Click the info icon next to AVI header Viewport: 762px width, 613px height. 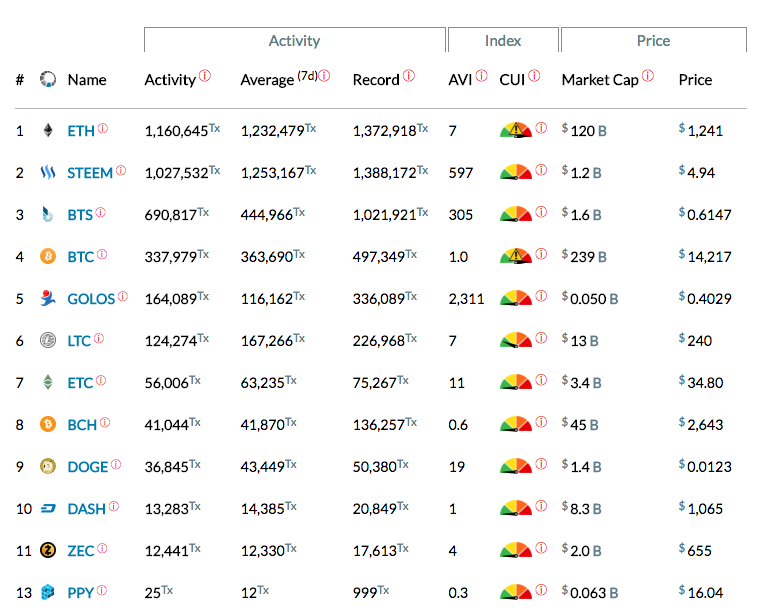pos(481,75)
